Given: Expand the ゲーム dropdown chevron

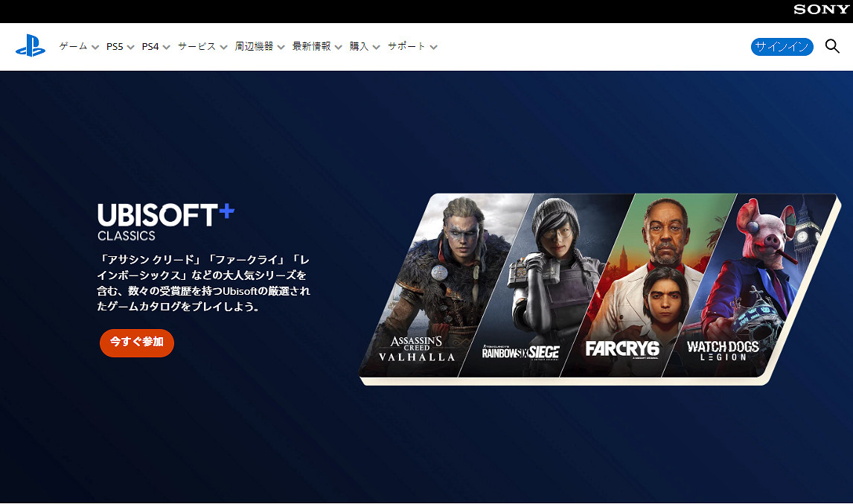Looking at the screenshot, I should [x=95, y=46].
